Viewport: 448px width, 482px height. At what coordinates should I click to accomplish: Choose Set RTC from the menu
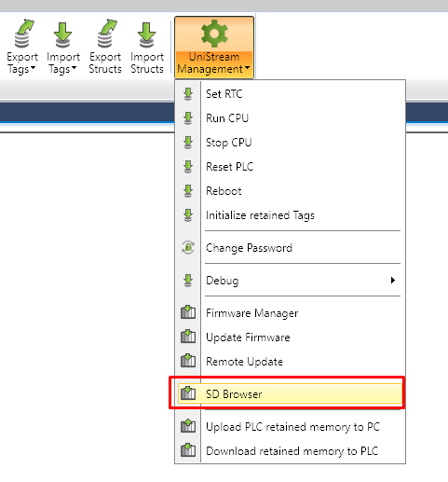(291, 94)
